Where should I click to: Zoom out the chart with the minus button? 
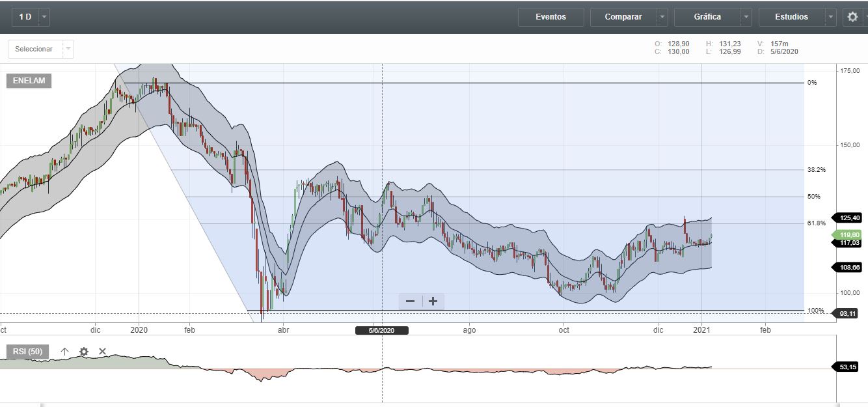tap(411, 301)
